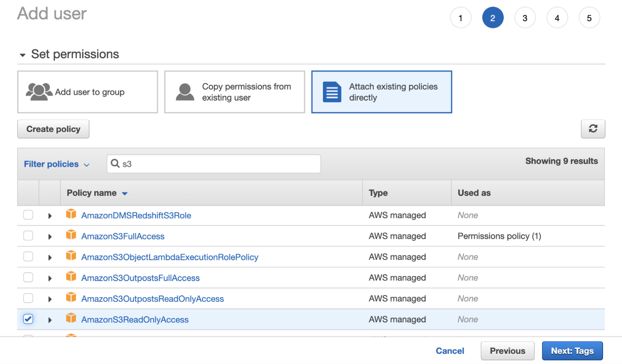Open the AmazonS3OutpostsReadOnlyAccess policy link
Viewport: 622px width, 364px height.
coord(152,299)
